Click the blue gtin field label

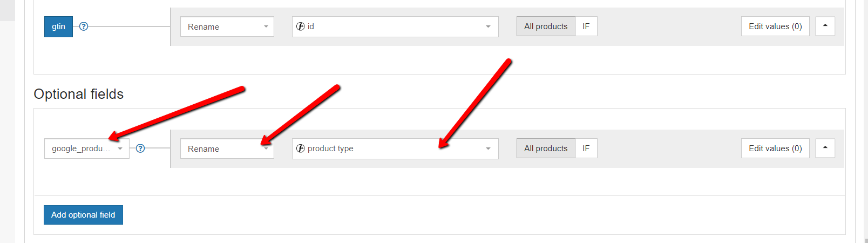coord(58,26)
